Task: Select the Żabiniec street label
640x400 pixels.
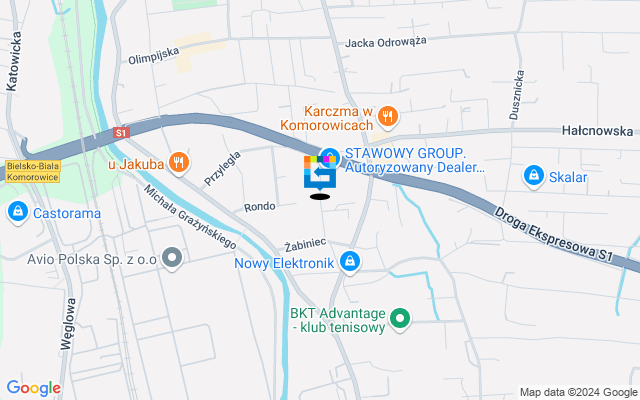Action: pyautogui.click(x=305, y=244)
